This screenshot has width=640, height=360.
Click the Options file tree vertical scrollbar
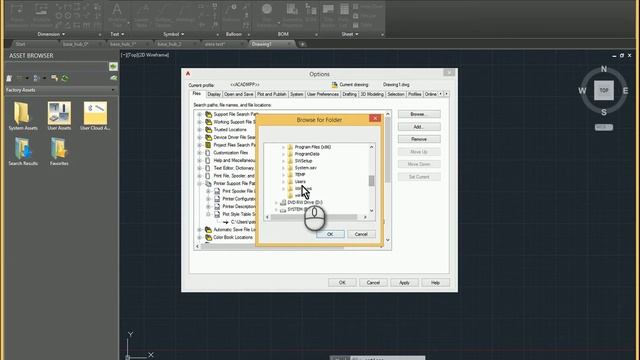tap(388, 177)
